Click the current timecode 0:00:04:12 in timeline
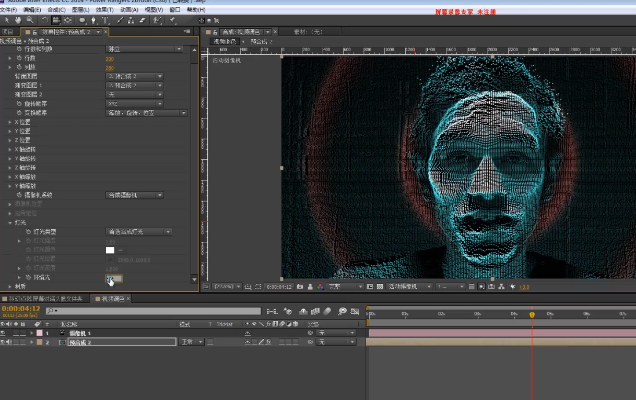The image size is (636, 400). pos(20,310)
